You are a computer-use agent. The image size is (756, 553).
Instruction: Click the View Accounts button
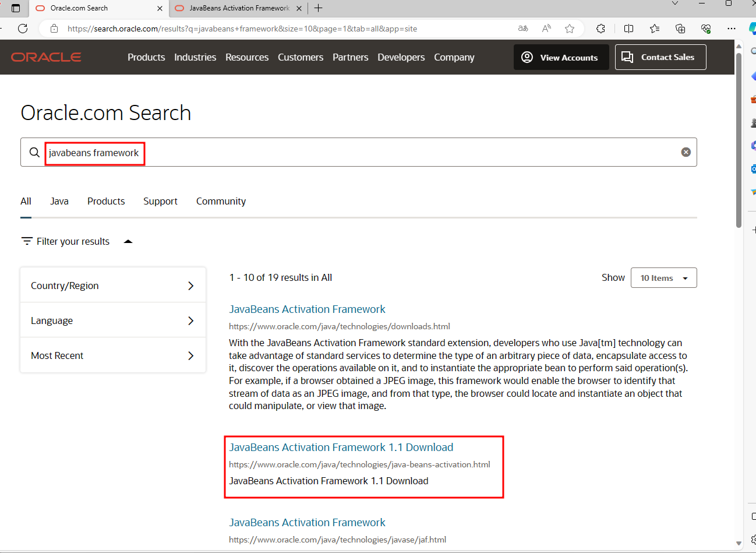tap(561, 57)
